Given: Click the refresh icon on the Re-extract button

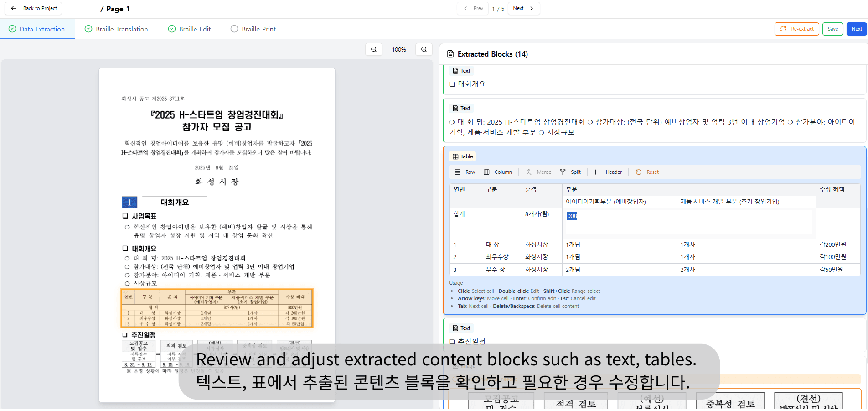Looking at the screenshot, I should [782, 29].
